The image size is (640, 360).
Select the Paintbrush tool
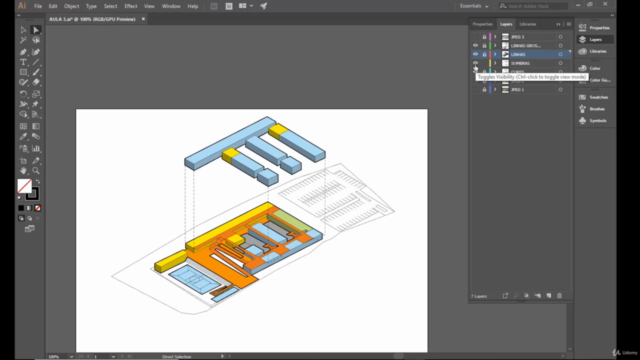pyautogui.click(x=36, y=72)
